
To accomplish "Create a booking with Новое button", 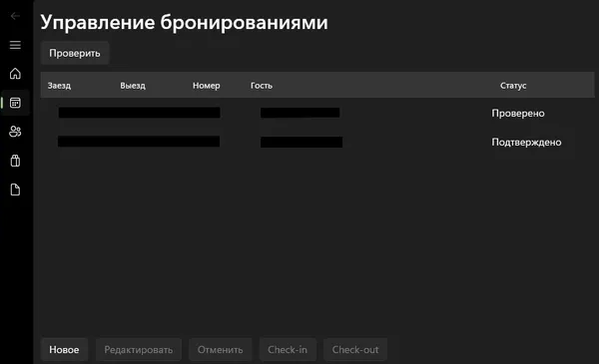I will pyautogui.click(x=64, y=349).
